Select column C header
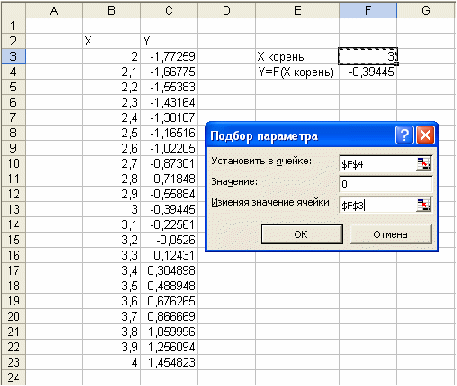Image resolution: width=457 pixels, height=386 pixels. [x=169, y=11]
